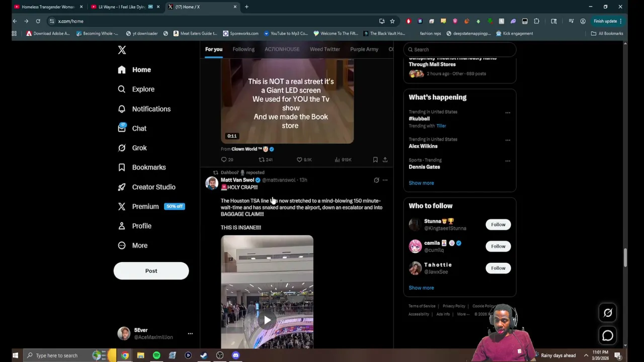
Task: Open the Terms of Service link
Action: coord(422,306)
